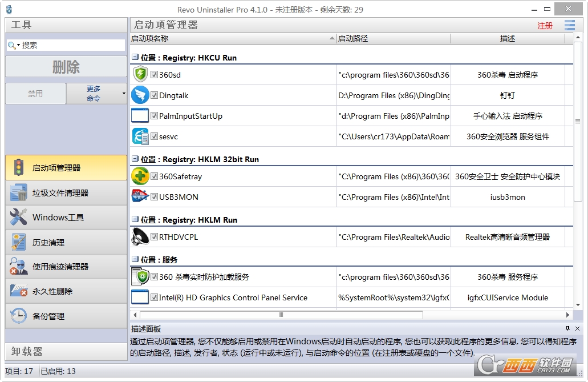Collapse the Registry: HKLM Run group
The image size is (588, 382).
coord(135,219)
